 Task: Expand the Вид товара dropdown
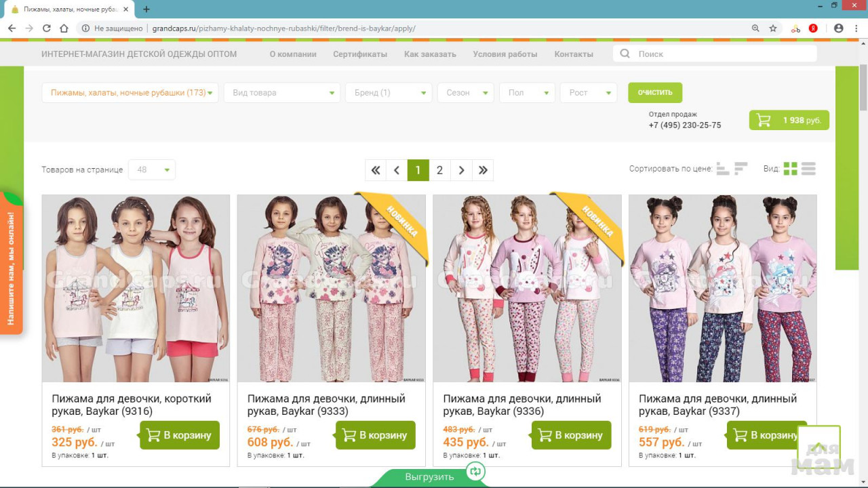pos(281,93)
